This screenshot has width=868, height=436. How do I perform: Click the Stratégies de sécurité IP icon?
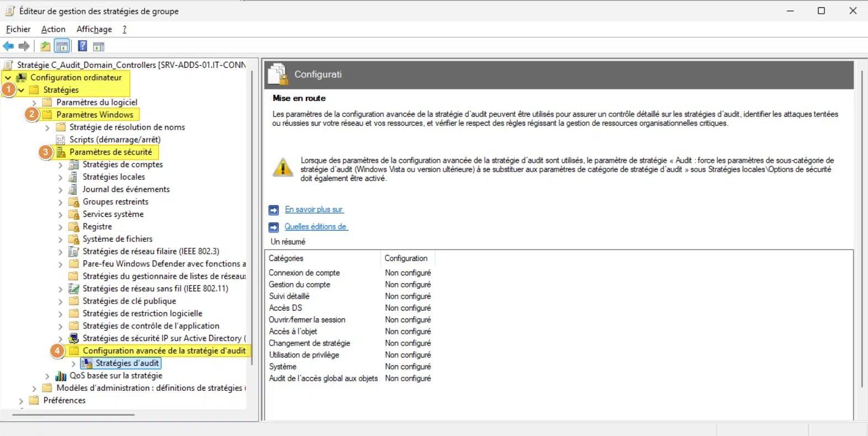[73, 338]
